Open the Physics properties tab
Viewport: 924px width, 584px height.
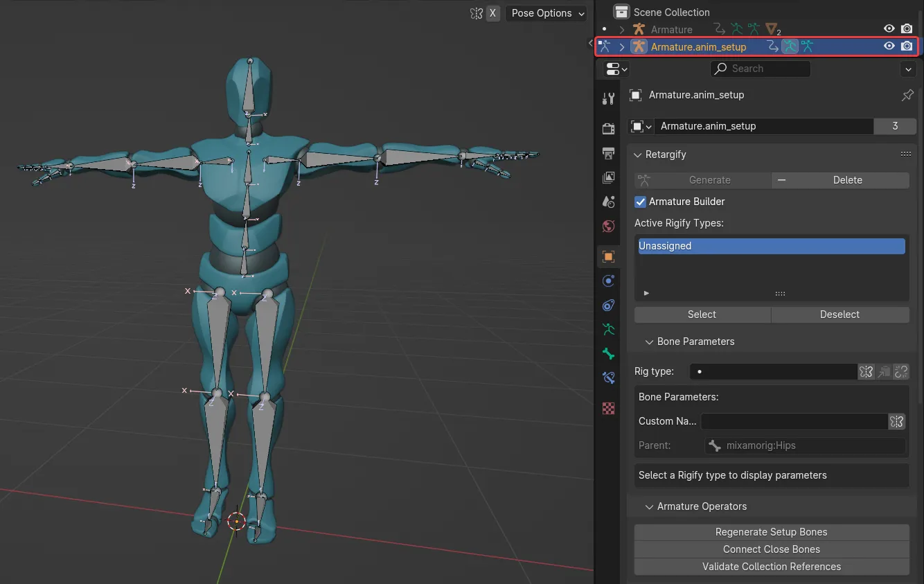pyautogui.click(x=609, y=281)
